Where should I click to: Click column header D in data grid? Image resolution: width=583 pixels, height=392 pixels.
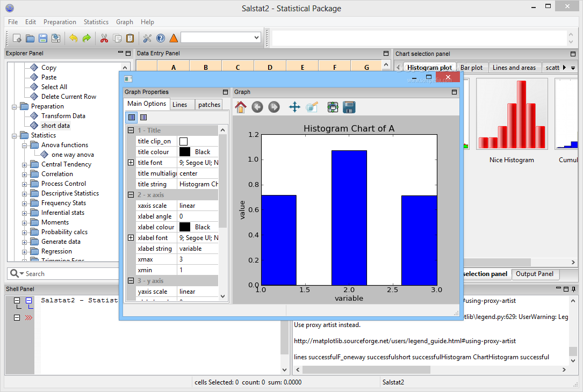[x=270, y=67]
